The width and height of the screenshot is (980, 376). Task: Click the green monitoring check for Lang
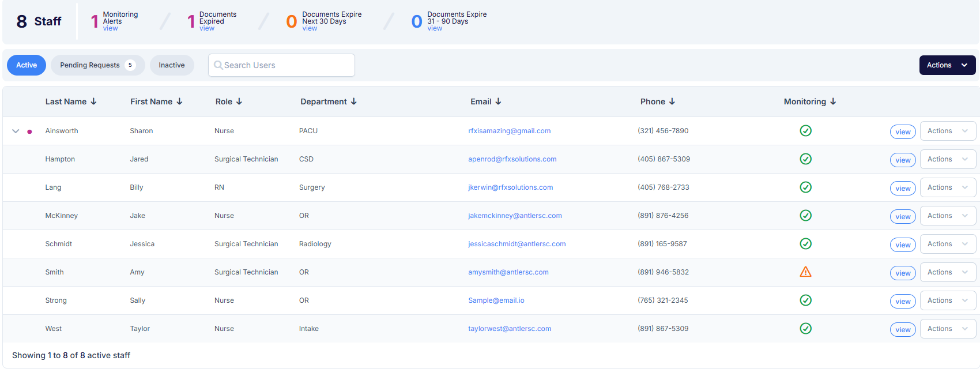[806, 187]
